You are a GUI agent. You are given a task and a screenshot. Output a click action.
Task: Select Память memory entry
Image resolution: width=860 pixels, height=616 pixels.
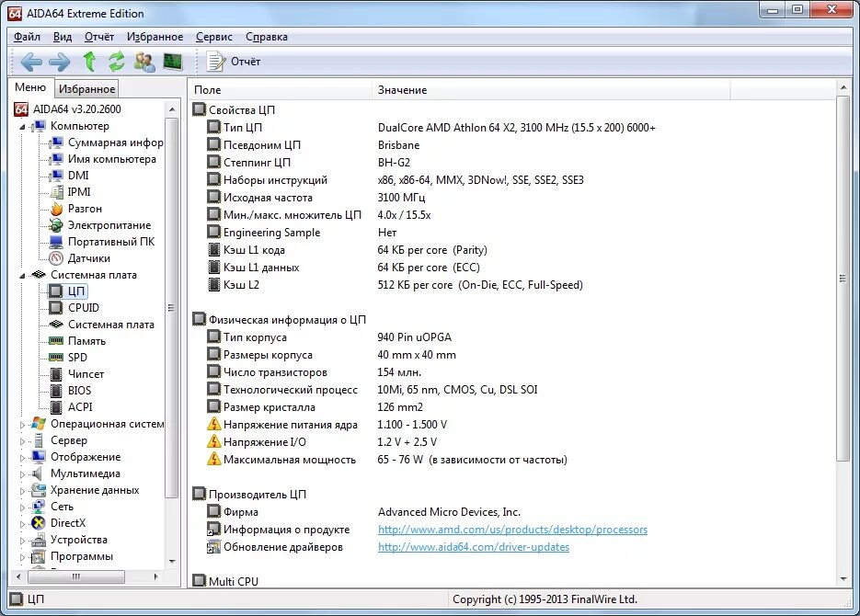coord(77,341)
